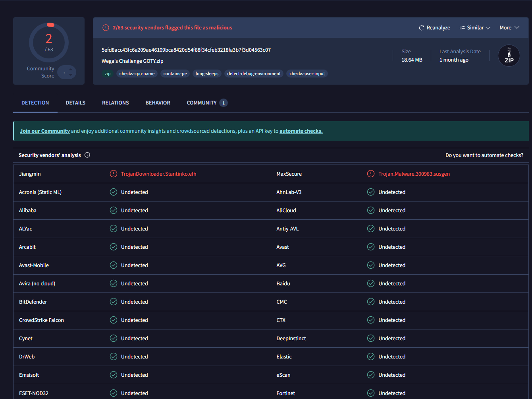The width and height of the screenshot is (532, 399).
Task: Click the '1 month ago' analysis date
Action: (454, 60)
